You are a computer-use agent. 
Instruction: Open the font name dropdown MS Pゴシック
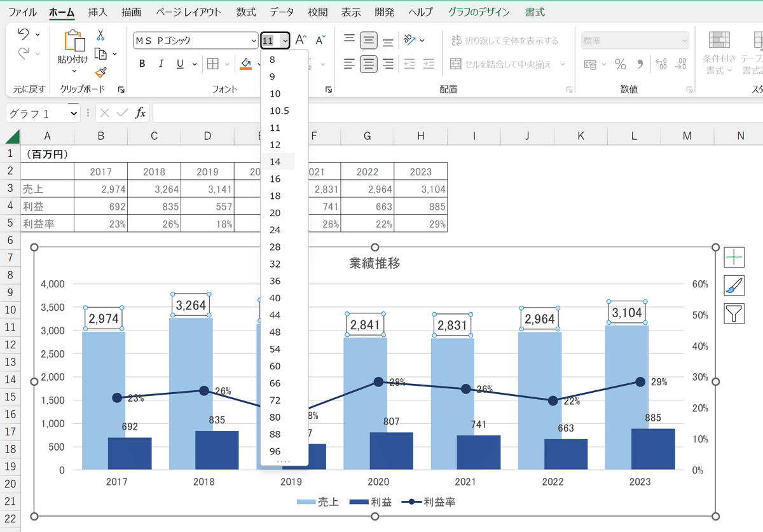254,41
